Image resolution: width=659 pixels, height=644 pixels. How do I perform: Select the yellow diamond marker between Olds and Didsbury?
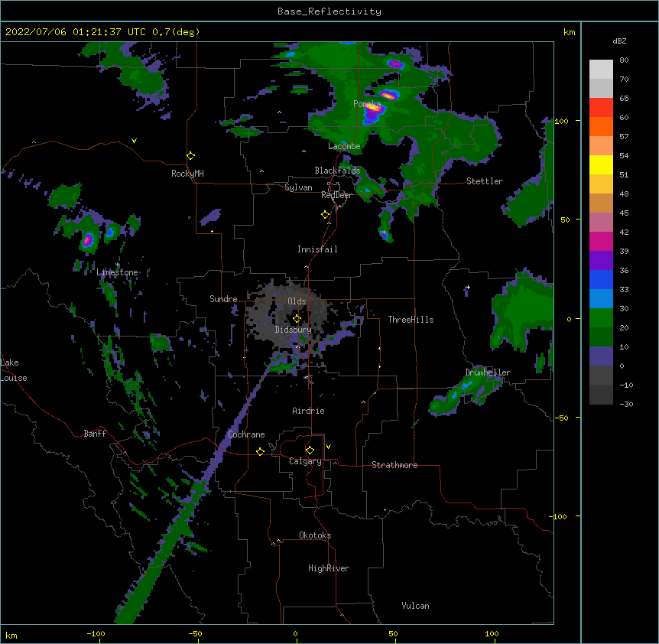tap(297, 319)
